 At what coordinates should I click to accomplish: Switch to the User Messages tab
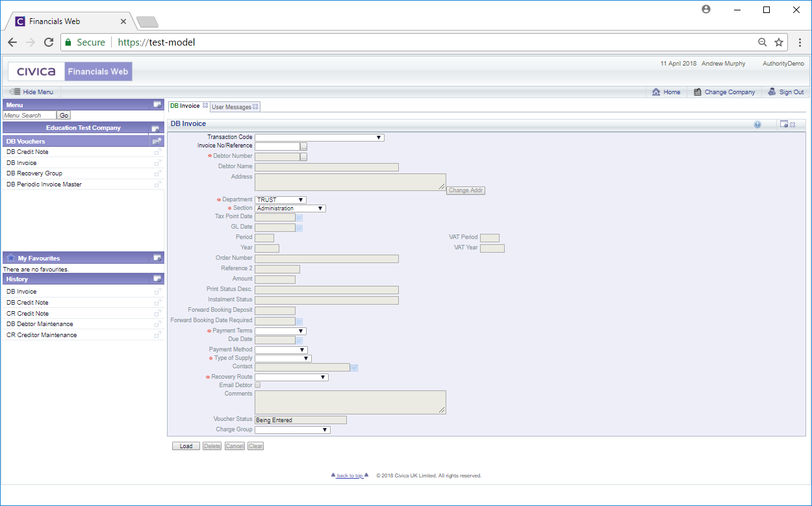click(x=231, y=107)
